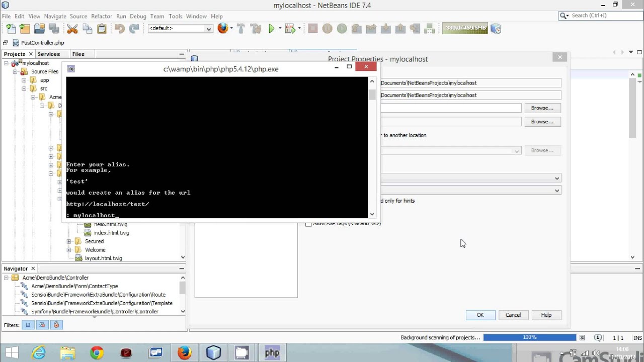Click the second Browse... button
Screen dimensions: 644x362
click(x=542, y=122)
